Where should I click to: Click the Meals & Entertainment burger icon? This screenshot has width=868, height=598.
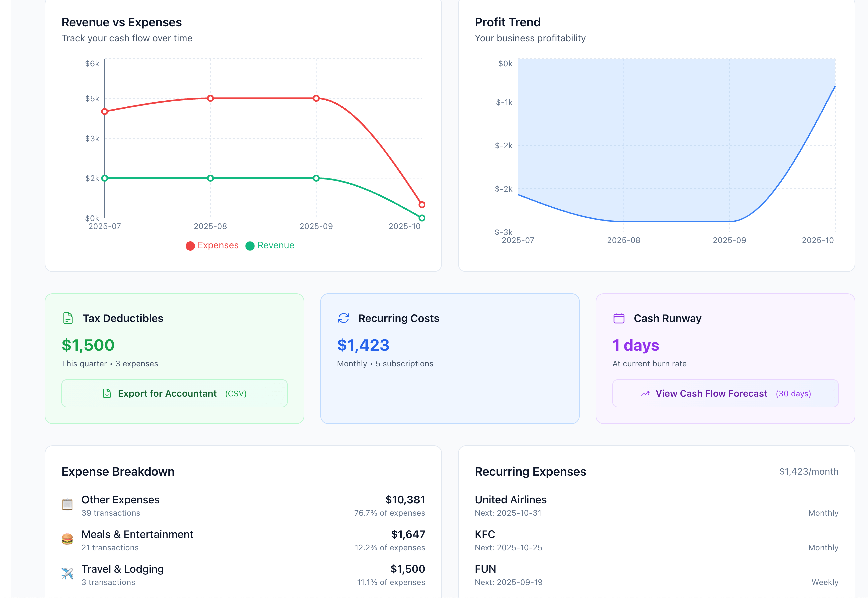pyautogui.click(x=67, y=539)
